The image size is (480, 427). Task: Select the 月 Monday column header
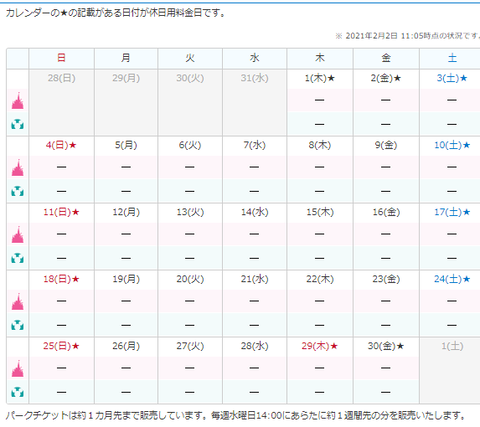[x=126, y=58]
